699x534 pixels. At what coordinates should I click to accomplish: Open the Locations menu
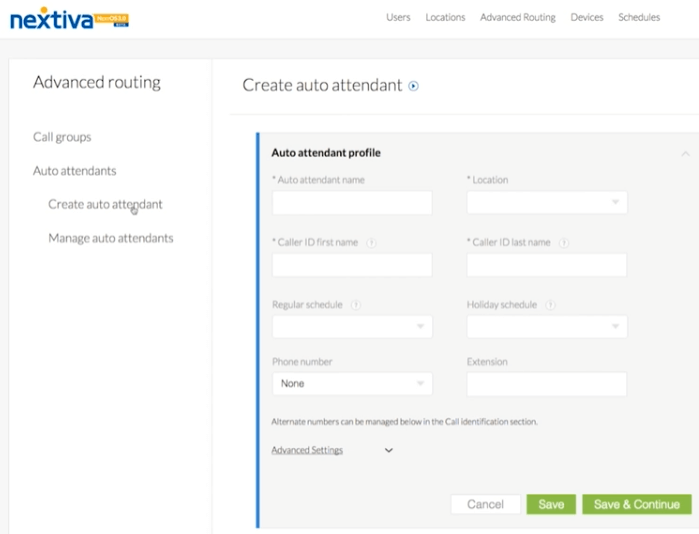pyautogui.click(x=445, y=17)
